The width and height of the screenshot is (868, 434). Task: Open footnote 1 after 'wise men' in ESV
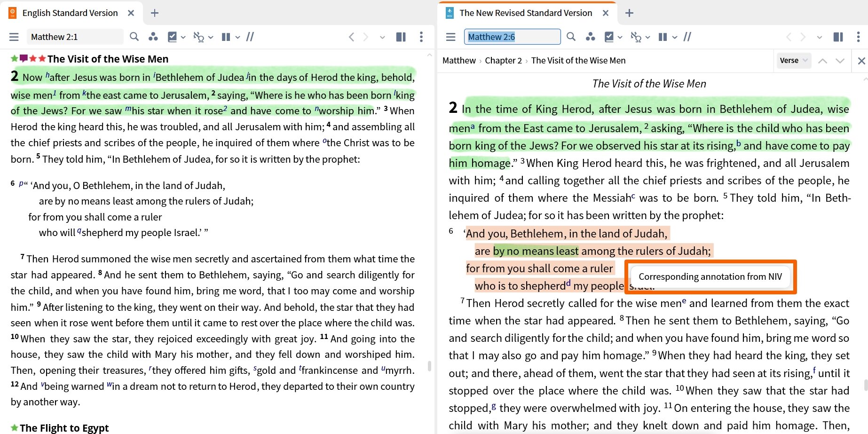pos(55,93)
